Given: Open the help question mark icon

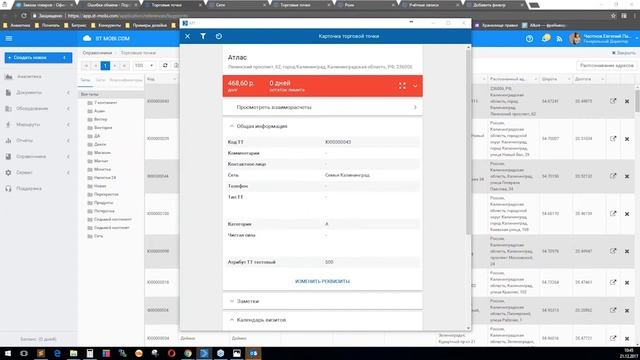Looking at the screenshot, I should click(x=529, y=39).
